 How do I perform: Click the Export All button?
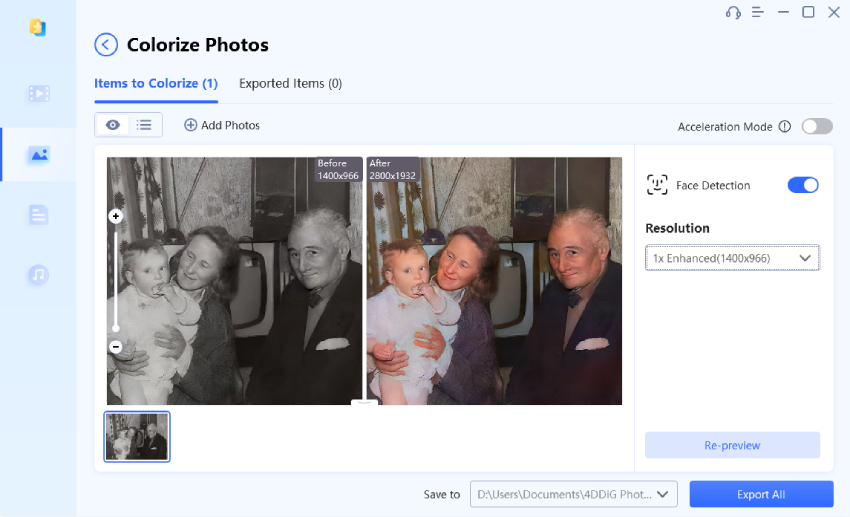coord(761,494)
